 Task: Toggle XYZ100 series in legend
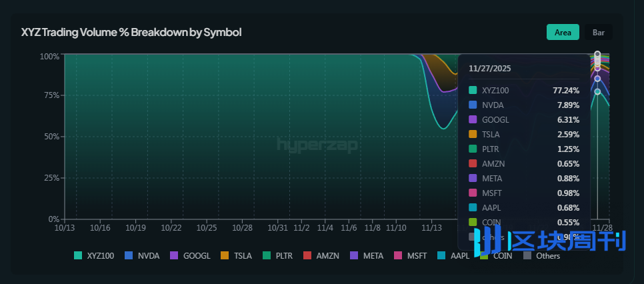click(x=95, y=255)
